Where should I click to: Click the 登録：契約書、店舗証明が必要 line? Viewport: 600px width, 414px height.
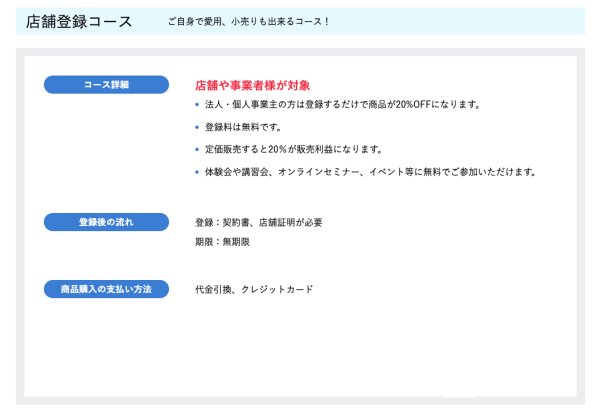[259, 222]
